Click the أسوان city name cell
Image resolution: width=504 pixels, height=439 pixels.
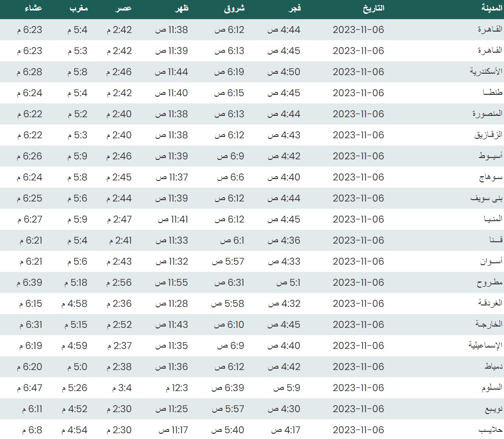(x=491, y=261)
